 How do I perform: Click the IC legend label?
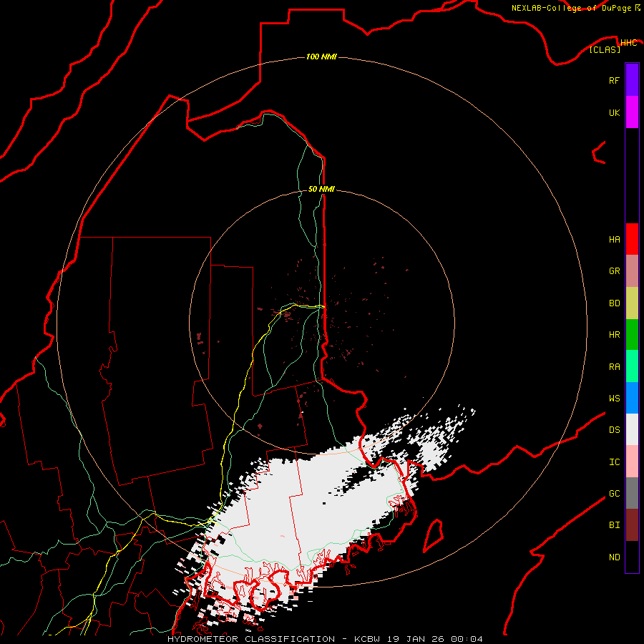(614, 462)
